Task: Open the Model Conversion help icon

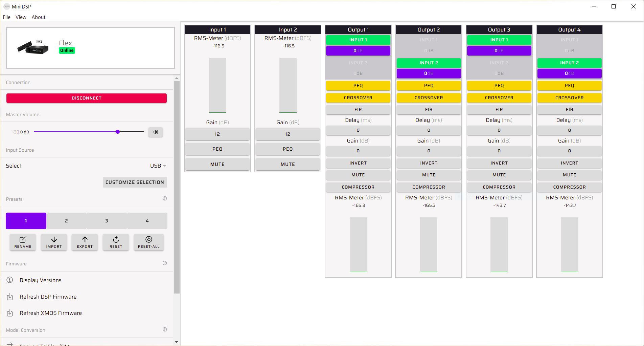Action: coord(165,330)
